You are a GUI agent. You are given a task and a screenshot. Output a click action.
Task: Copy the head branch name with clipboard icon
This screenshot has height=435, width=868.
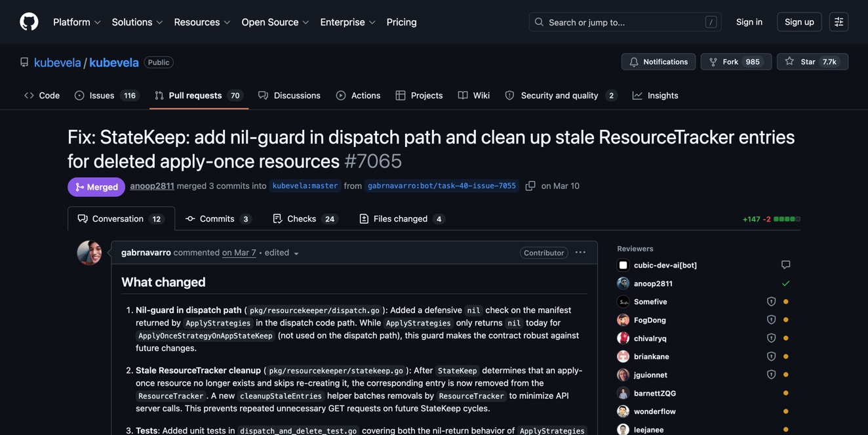pos(530,185)
